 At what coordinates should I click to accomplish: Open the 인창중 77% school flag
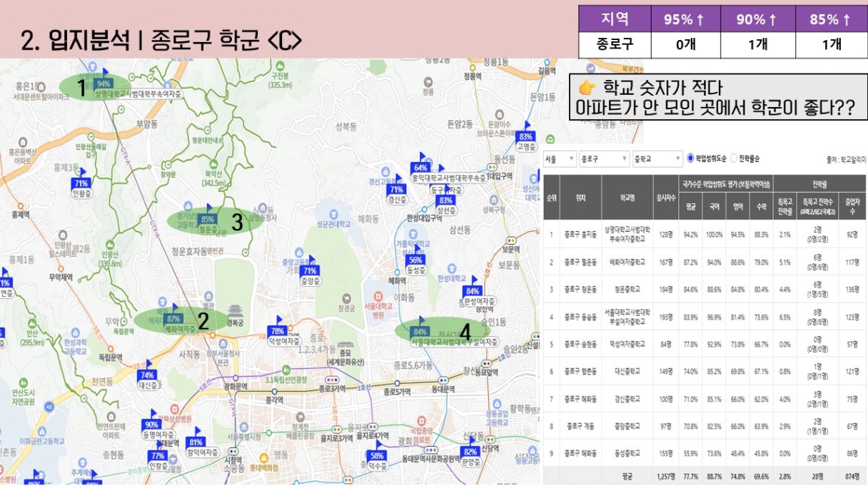(x=158, y=456)
